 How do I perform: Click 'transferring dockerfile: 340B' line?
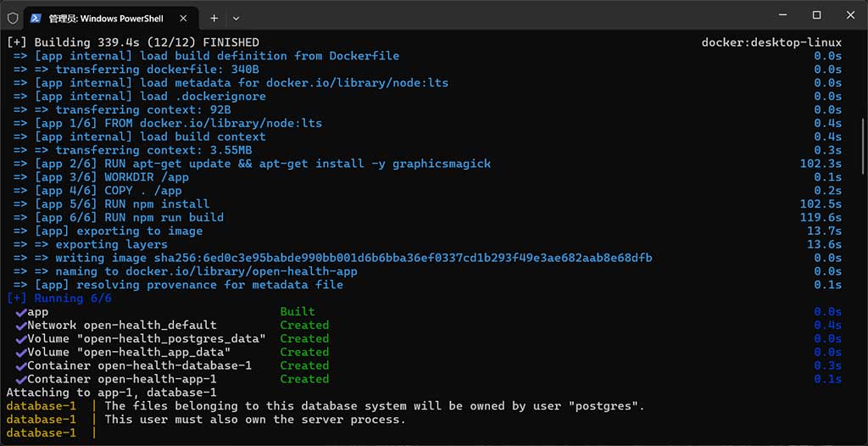click(136, 70)
